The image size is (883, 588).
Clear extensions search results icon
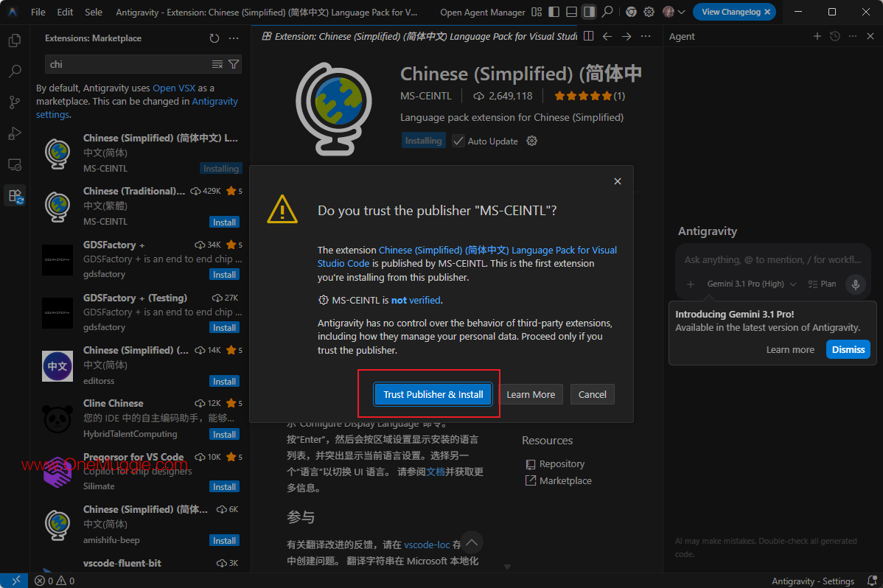click(217, 64)
